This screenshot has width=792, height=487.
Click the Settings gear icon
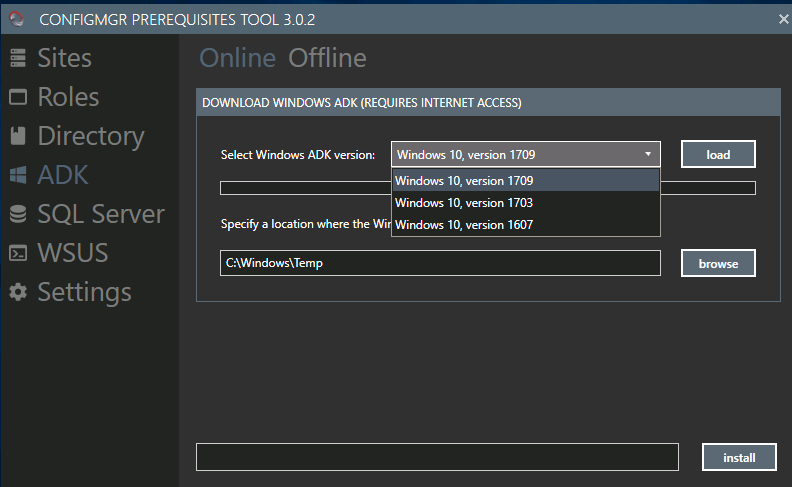[18, 292]
